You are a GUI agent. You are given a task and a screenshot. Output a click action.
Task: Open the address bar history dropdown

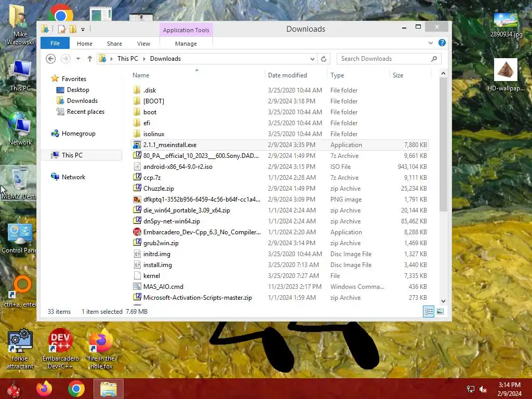pos(312,59)
